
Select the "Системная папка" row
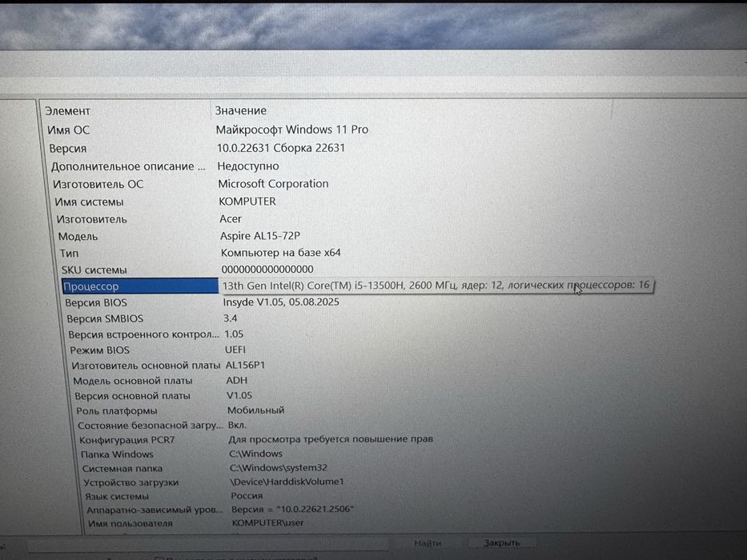[122, 468]
